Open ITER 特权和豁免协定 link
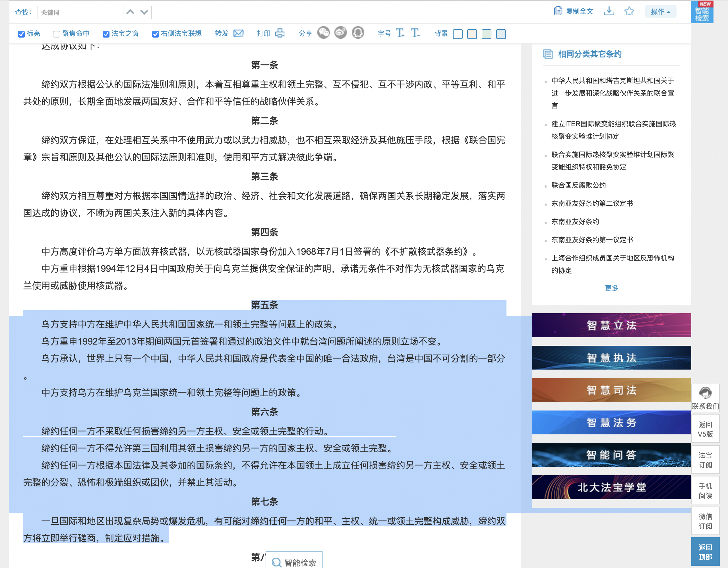Screen dimensions: 728x568 [x=613, y=161]
